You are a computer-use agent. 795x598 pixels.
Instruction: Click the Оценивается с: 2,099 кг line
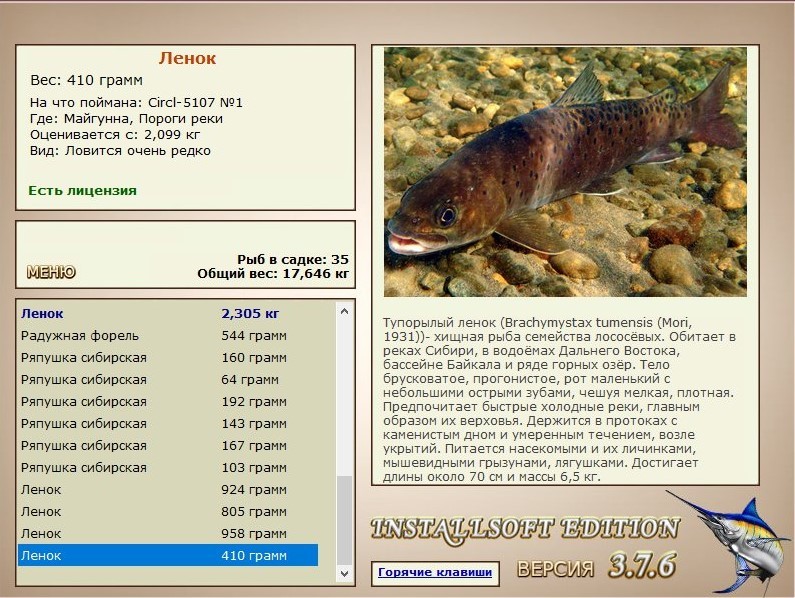(x=115, y=135)
